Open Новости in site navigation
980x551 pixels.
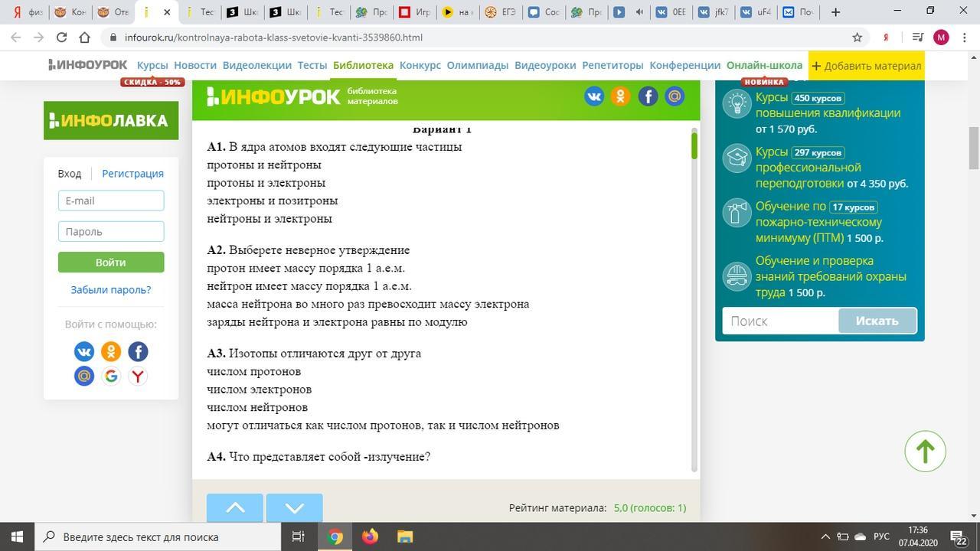pos(195,65)
